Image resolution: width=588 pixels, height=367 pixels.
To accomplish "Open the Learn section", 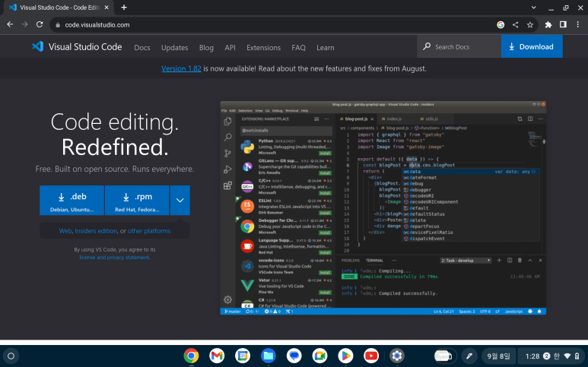I will point(325,48).
